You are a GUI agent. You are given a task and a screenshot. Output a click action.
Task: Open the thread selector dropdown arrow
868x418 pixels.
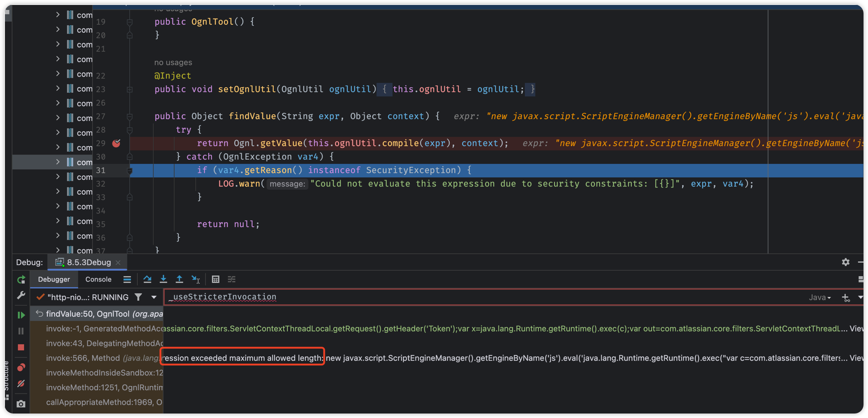(x=154, y=297)
